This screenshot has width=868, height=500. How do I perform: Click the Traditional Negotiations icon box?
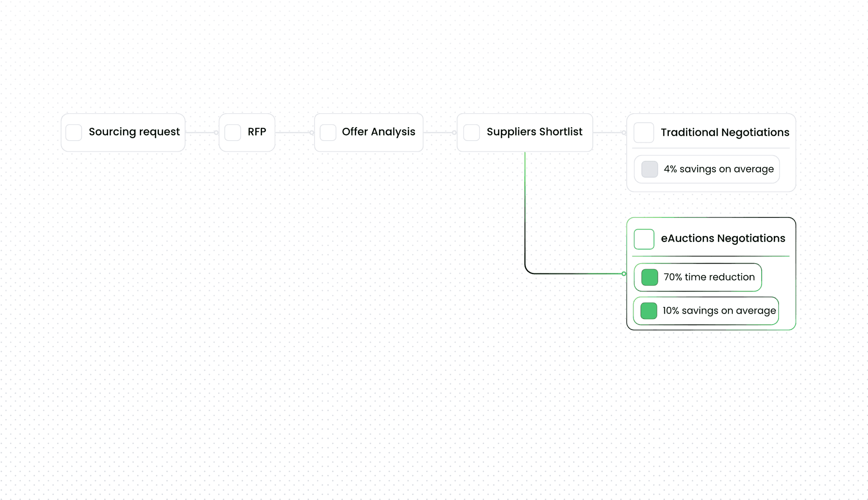pyautogui.click(x=644, y=133)
